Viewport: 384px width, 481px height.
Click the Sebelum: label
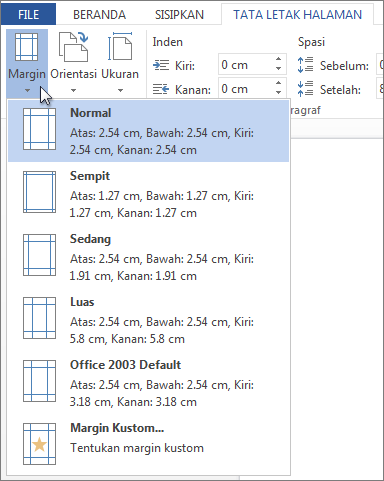(x=344, y=66)
